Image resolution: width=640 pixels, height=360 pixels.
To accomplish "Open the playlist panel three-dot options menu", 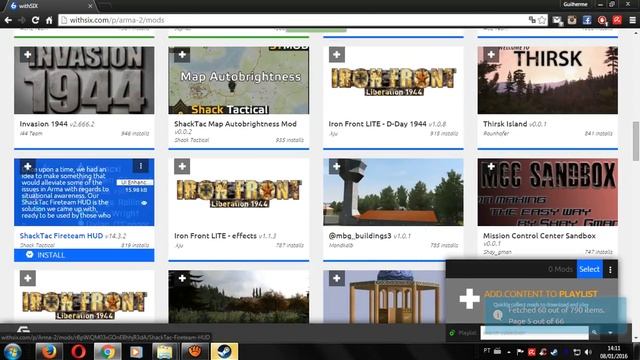I will (610, 269).
